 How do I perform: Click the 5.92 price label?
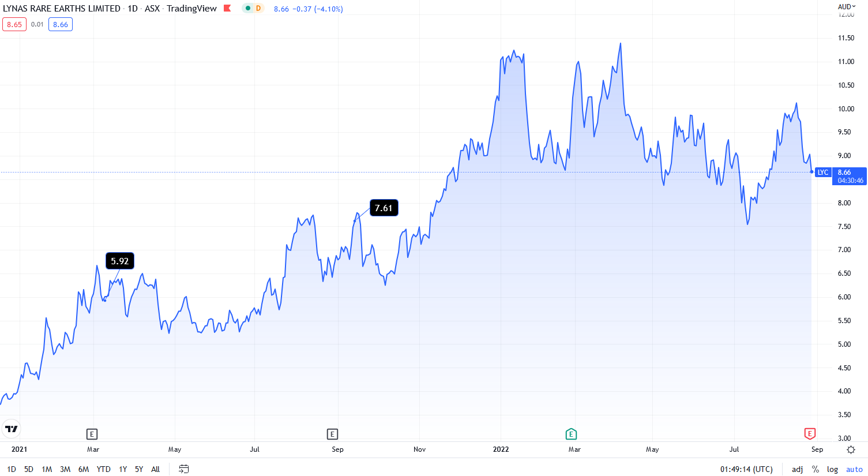click(x=120, y=261)
